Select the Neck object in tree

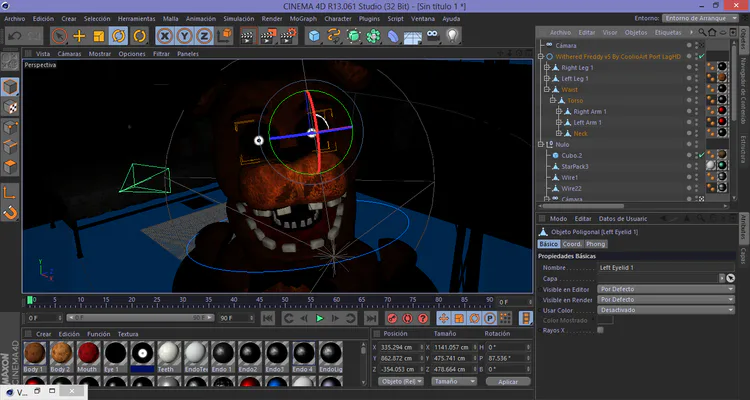[580, 133]
